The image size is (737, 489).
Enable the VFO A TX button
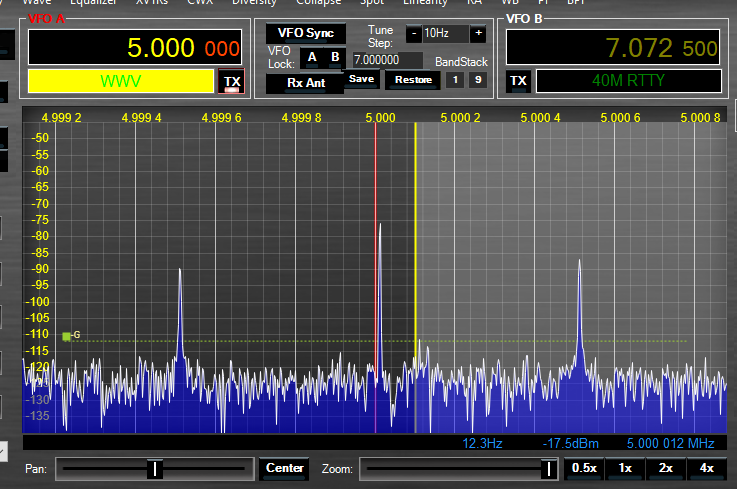pos(232,82)
